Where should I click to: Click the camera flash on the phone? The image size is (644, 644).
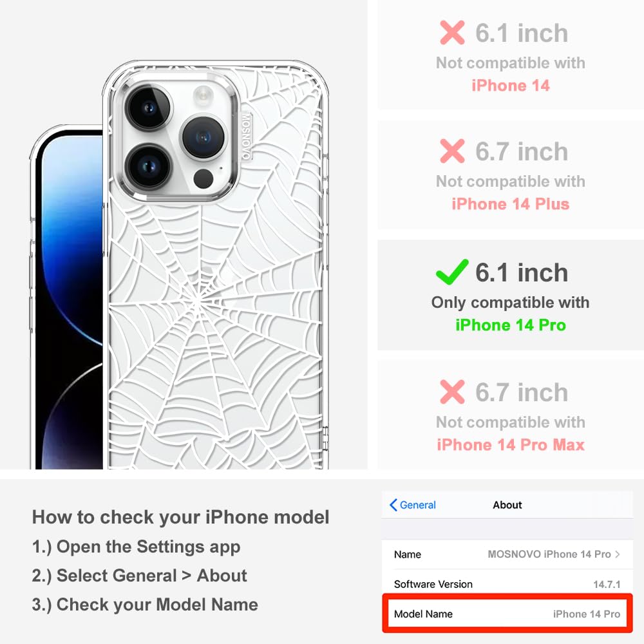(x=204, y=94)
